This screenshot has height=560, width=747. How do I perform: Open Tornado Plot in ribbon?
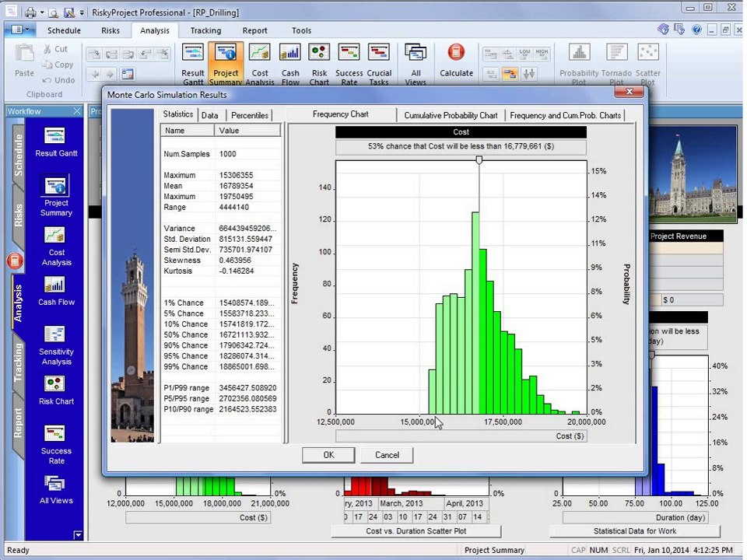point(616,64)
